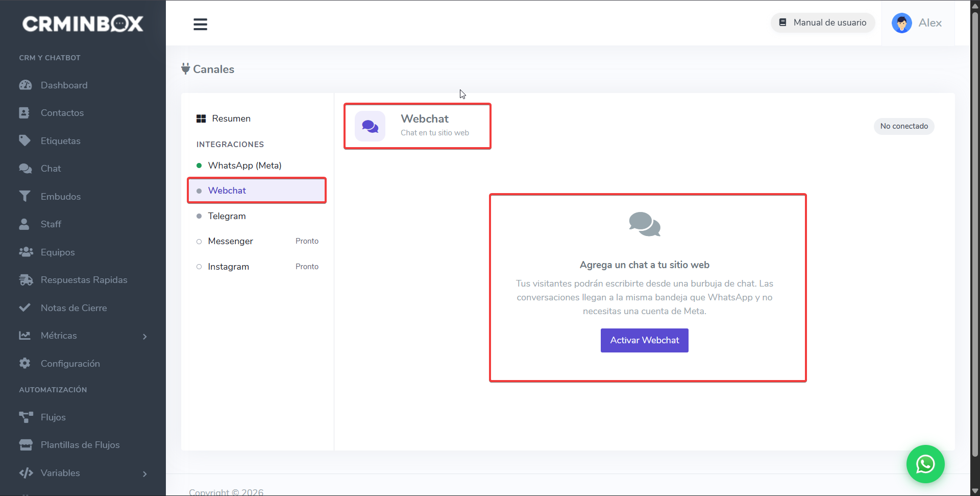Click the CRMINBOX logo

pyautogui.click(x=83, y=23)
